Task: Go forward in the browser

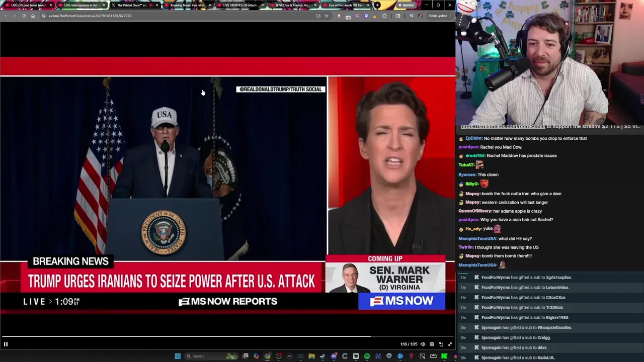Action: coord(14,16)
